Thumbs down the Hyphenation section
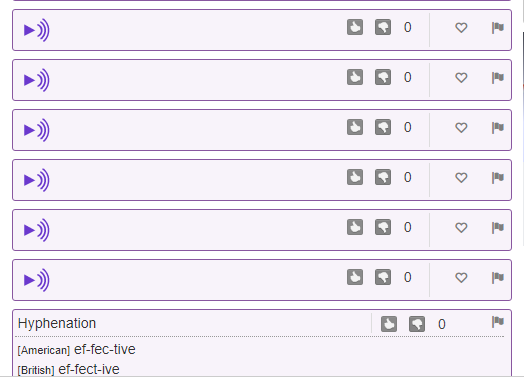This screenshot has height=381, width=524. click(x=417, y=324)
